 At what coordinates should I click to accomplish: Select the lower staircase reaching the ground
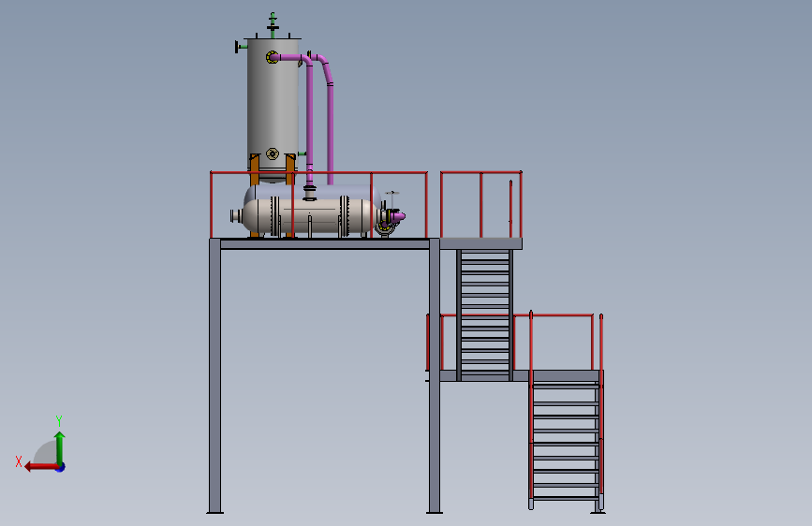click(565, 441)
